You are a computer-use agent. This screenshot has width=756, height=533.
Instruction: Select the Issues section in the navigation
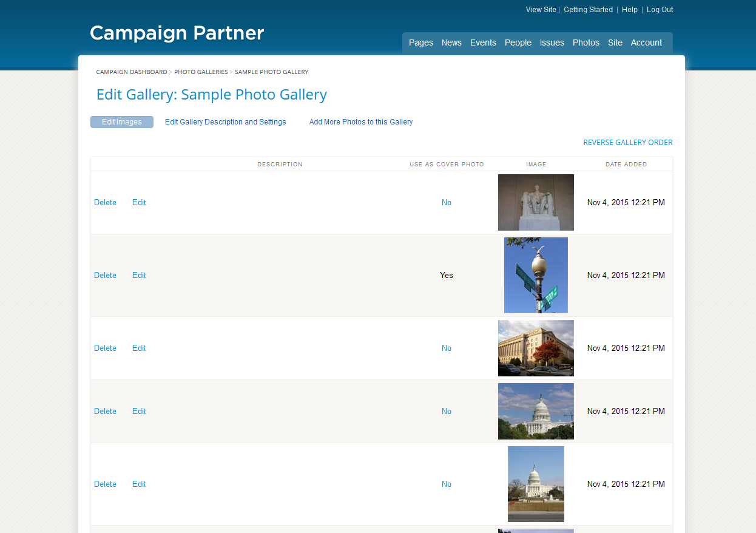(x=552, y=42)
